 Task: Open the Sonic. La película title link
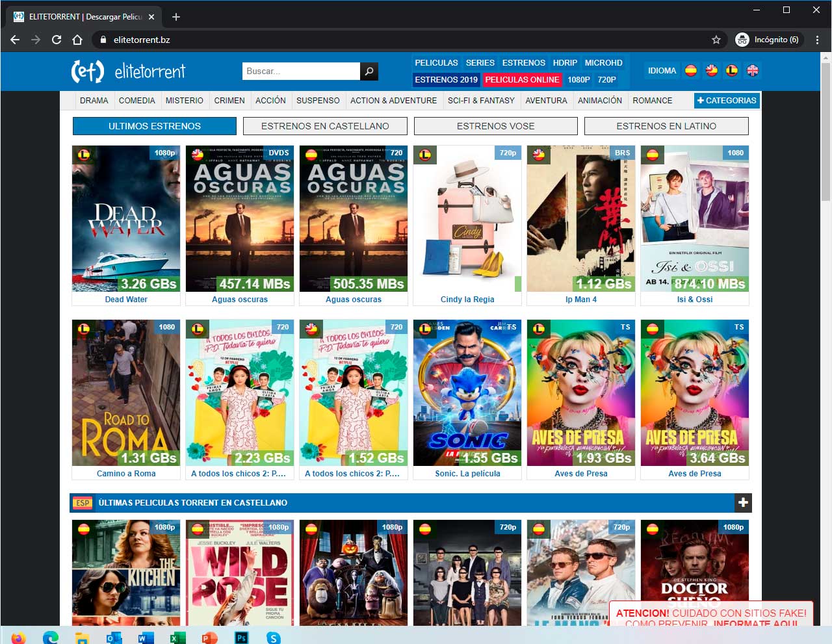click(x=467, y=474)
